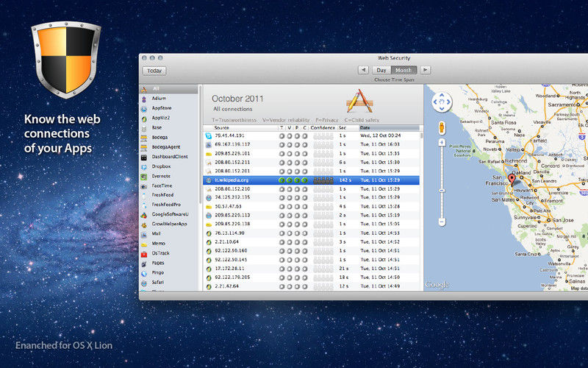Select the FaceTime app icon
Viewport: 588px width, 368px height.
(x=144, y=187)
